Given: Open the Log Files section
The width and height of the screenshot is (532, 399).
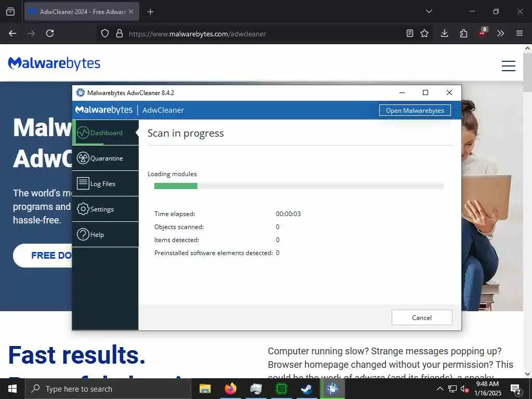Looking at the screenshot, I should point(105,183).
